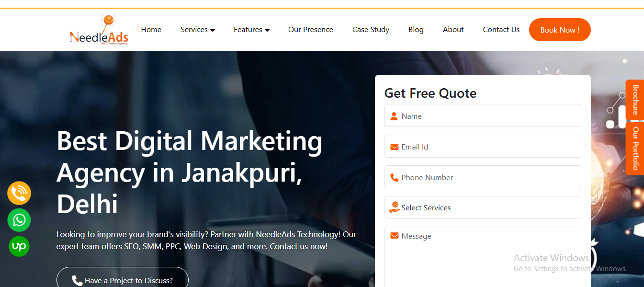The image size is (644, 287).
Task: Click the Book Now ! button
Action: coord(560,30)
